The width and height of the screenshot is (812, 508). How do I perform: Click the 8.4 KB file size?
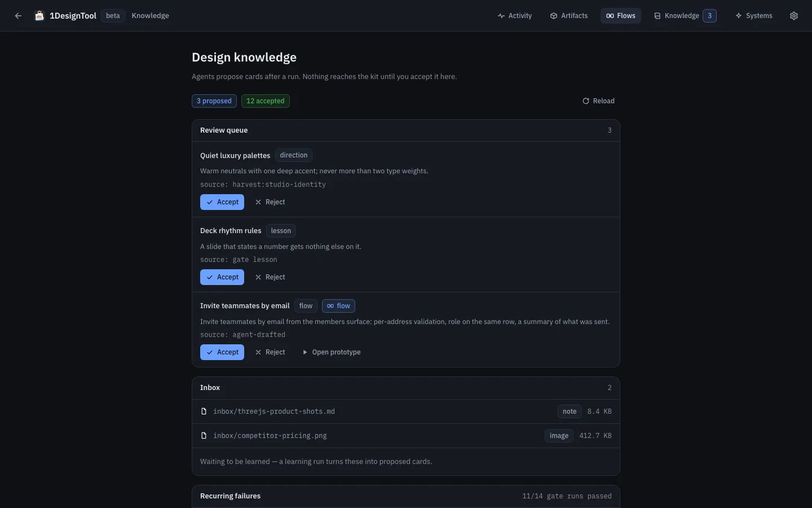tap(599, 411)
